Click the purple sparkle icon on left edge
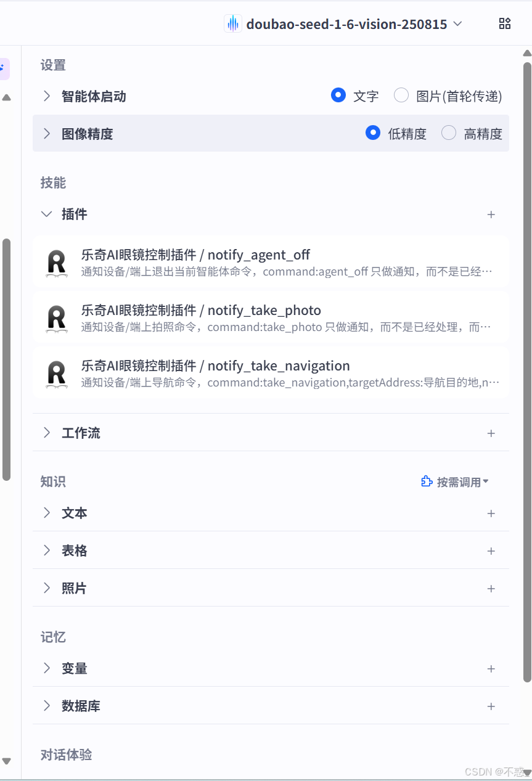Image resolution: width=532 pixels, height=781 pixels. (x=4, y=68)
